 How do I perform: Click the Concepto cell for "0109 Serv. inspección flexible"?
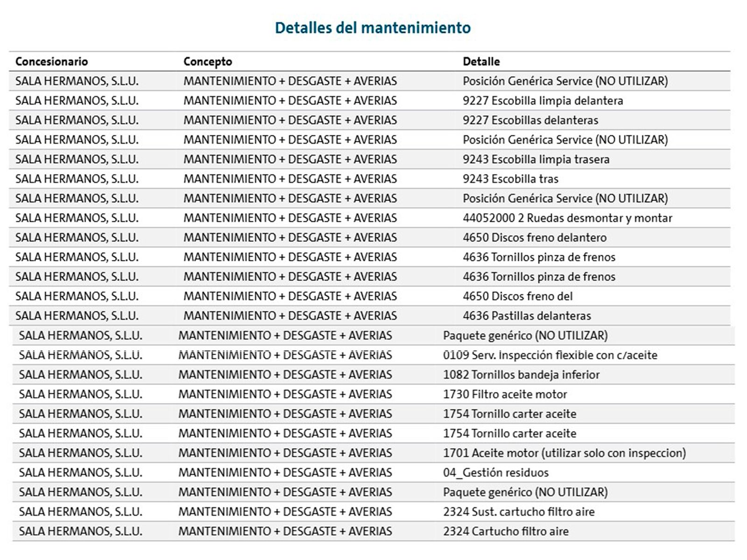click(x=285, y=356)
